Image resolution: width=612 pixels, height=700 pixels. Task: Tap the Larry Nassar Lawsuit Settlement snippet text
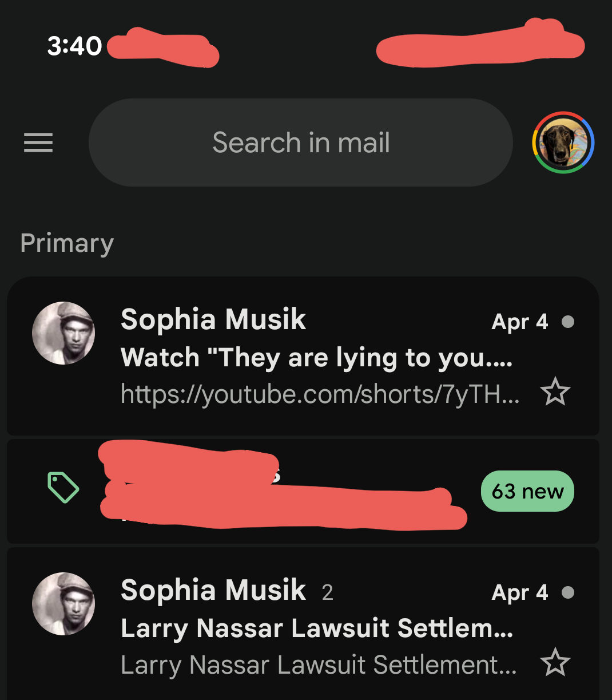click(319, 665)
